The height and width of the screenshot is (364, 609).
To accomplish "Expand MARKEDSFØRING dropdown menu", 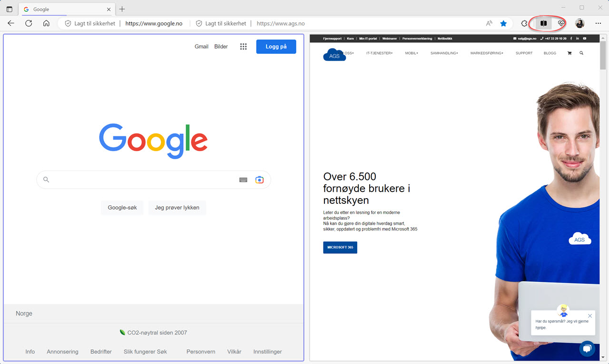I will pyautogui.click(x=487, y=53).
